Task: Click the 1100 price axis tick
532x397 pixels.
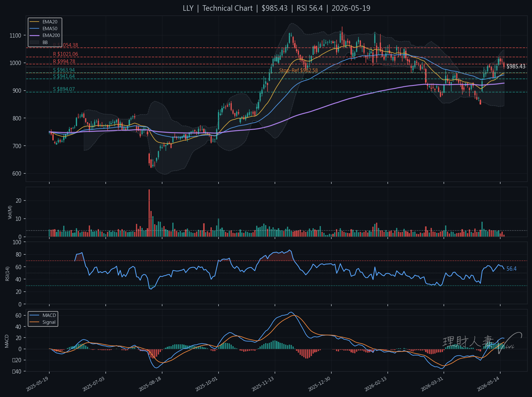Action: pyautogui.click(x=15, y=35)
